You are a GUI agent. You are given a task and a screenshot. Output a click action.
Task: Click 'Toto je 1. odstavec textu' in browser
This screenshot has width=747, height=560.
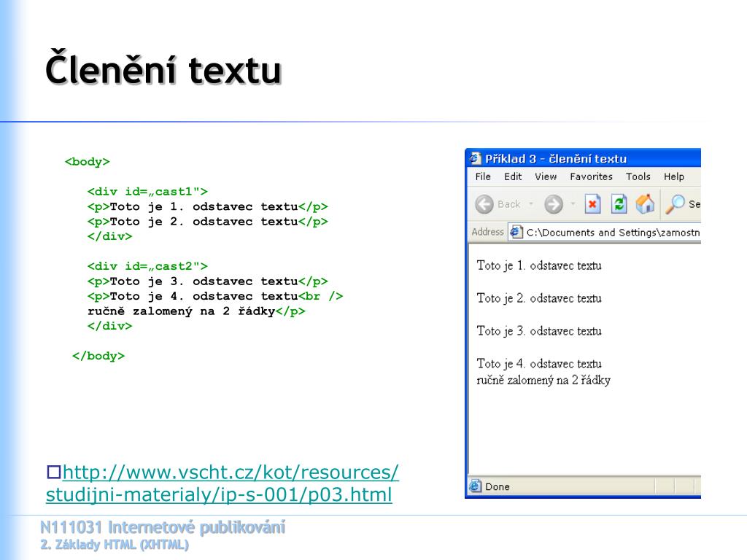(539, 265)
